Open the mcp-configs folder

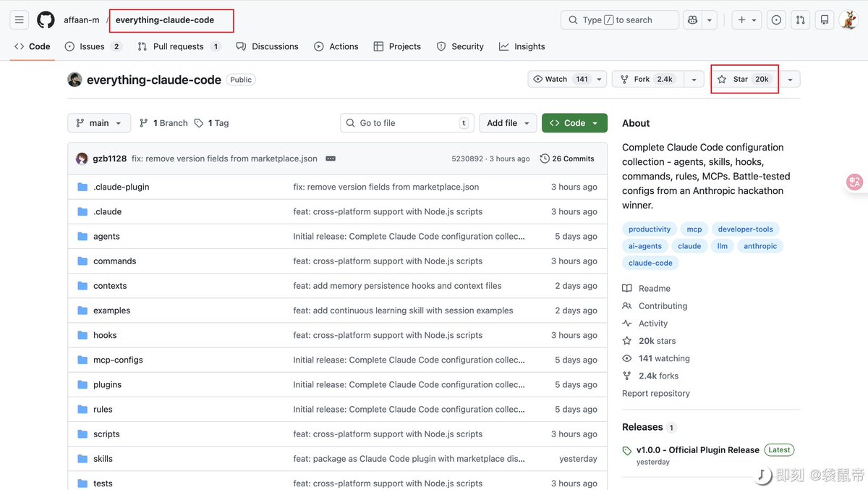[118, 360]
